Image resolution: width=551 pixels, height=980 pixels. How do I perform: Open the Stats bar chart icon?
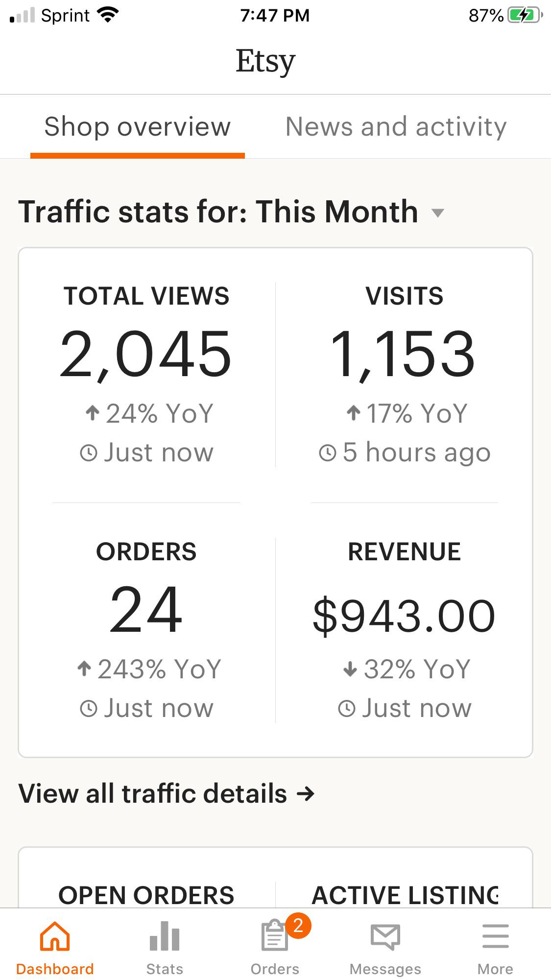(x=165, y=936)
